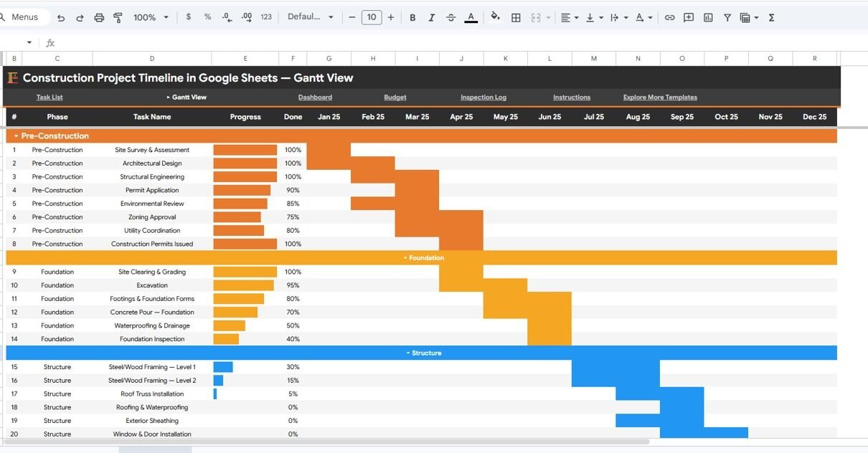The image size is (868, 453).
Task: Open the functions sigma icon
Action: click(x=772, y=18)
